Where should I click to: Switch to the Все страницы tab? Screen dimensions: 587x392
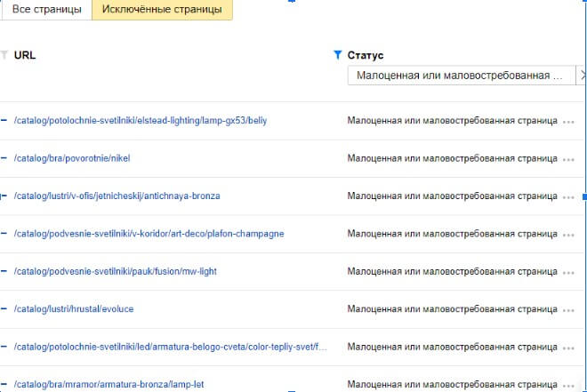46,9
